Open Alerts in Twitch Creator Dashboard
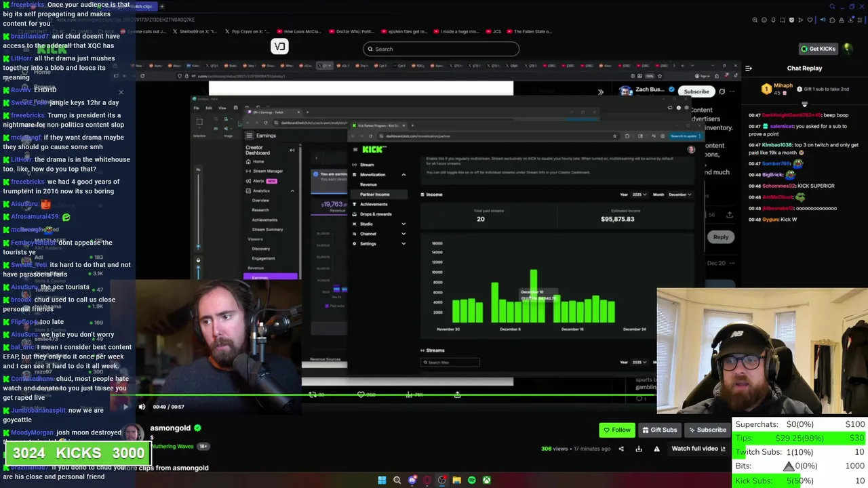 [x=258, y=181]
